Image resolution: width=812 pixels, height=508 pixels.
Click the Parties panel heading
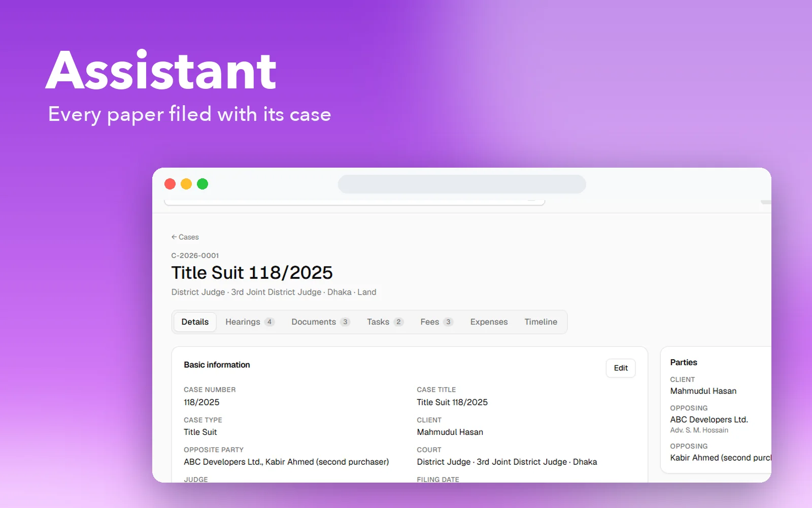[684, 362]
